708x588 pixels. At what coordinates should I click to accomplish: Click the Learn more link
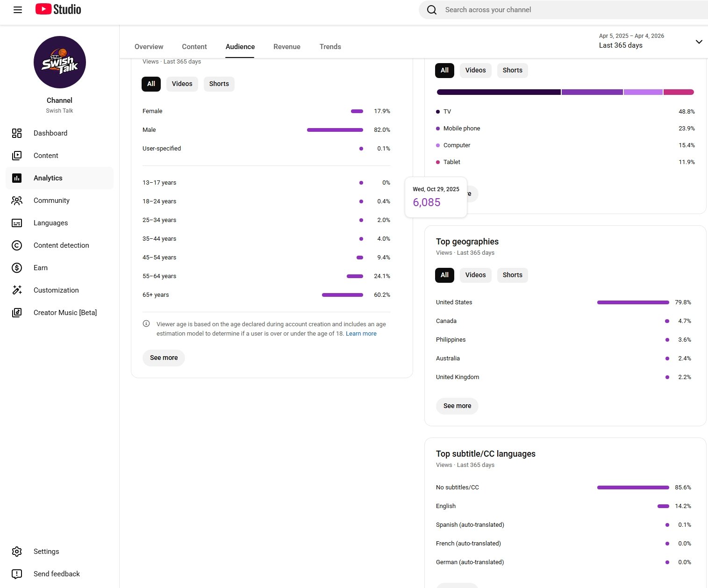361,334
